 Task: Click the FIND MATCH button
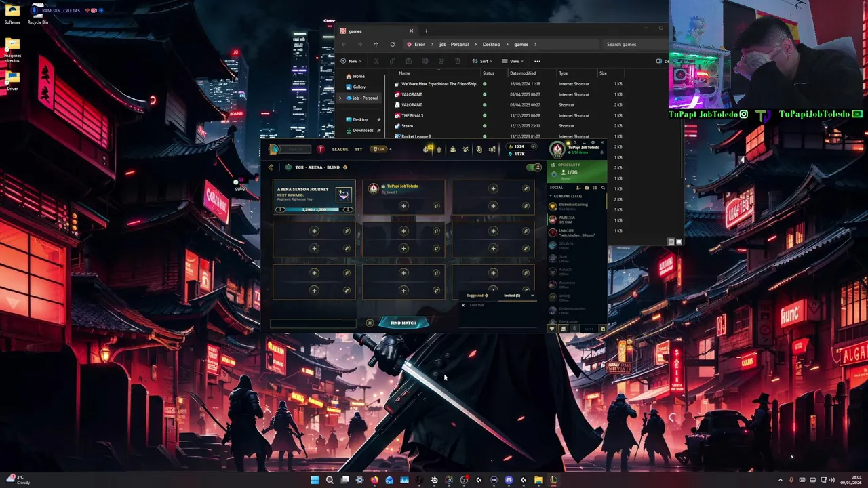tap(403, 323)
